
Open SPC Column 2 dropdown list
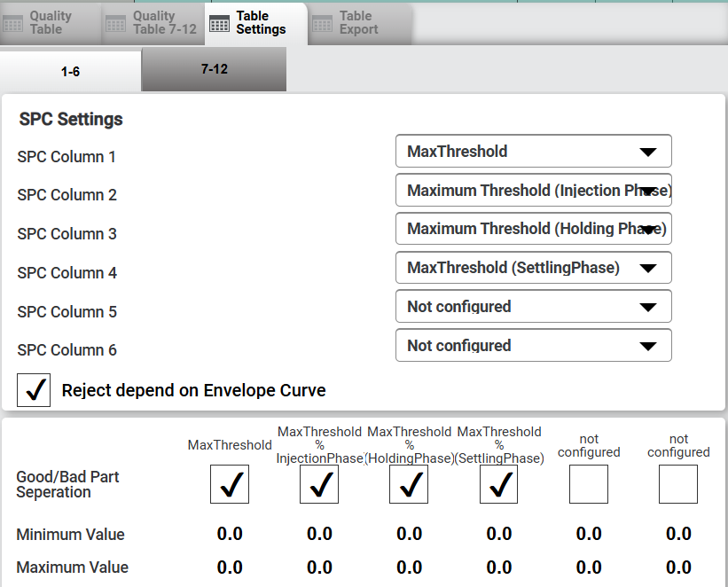tap(533, 190)
